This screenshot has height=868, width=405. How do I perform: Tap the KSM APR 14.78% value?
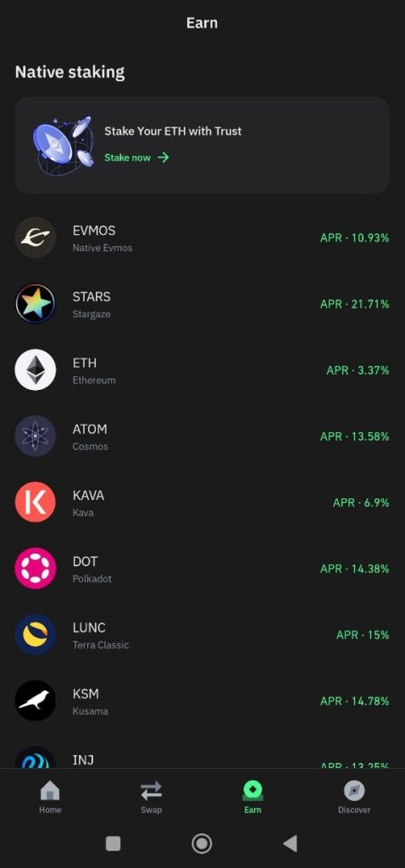pyautogui.click(x=355, y=701)
